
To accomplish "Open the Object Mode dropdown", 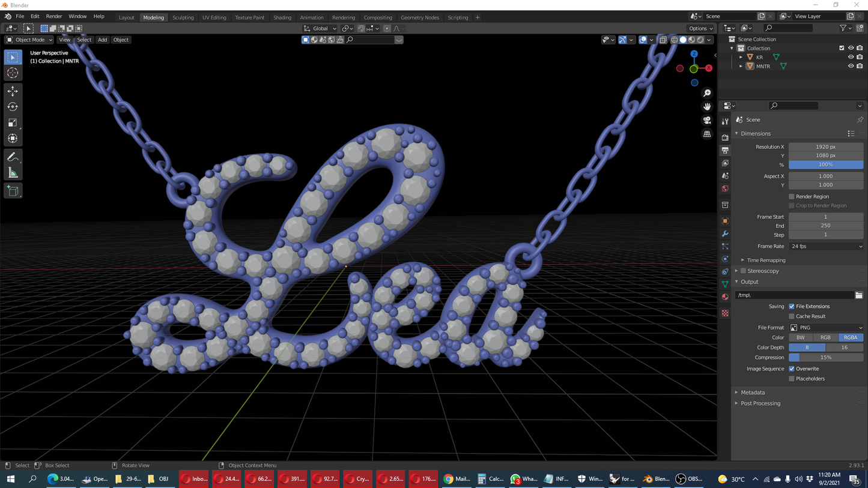I will (29, 40).
